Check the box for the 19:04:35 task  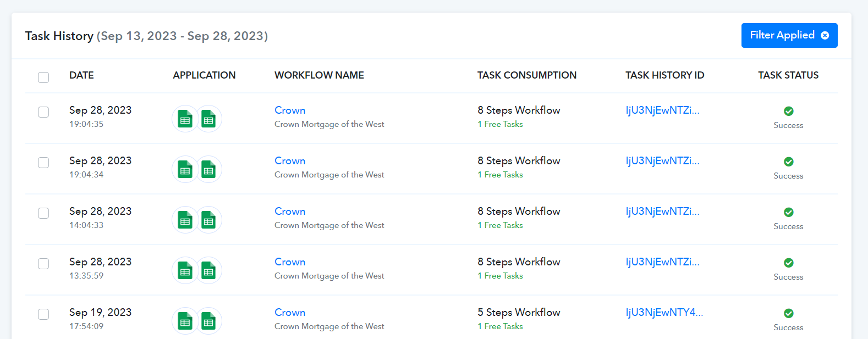click(x=43, y=112)
